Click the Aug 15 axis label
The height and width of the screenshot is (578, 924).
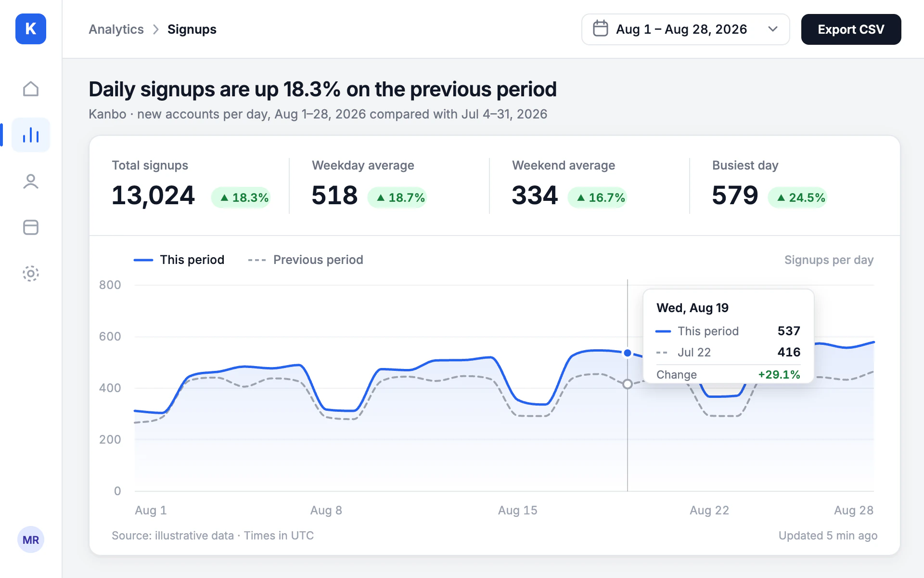click(518, 510)
